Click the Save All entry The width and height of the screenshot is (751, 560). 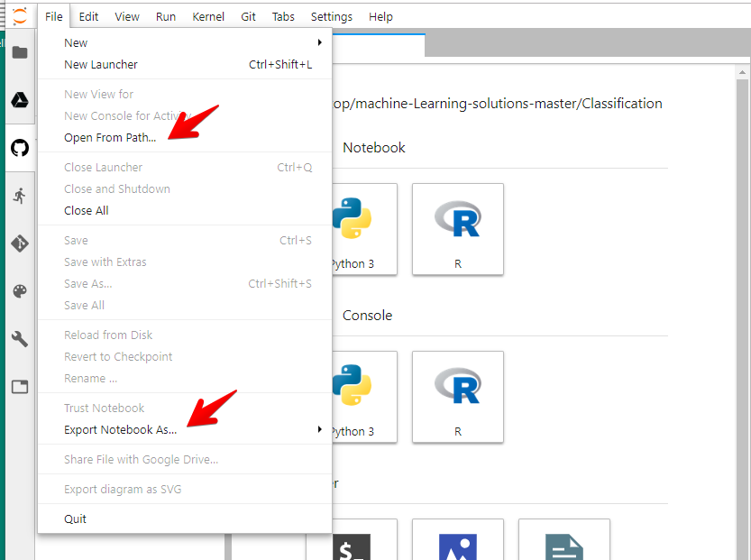click(x=185, y=305)
